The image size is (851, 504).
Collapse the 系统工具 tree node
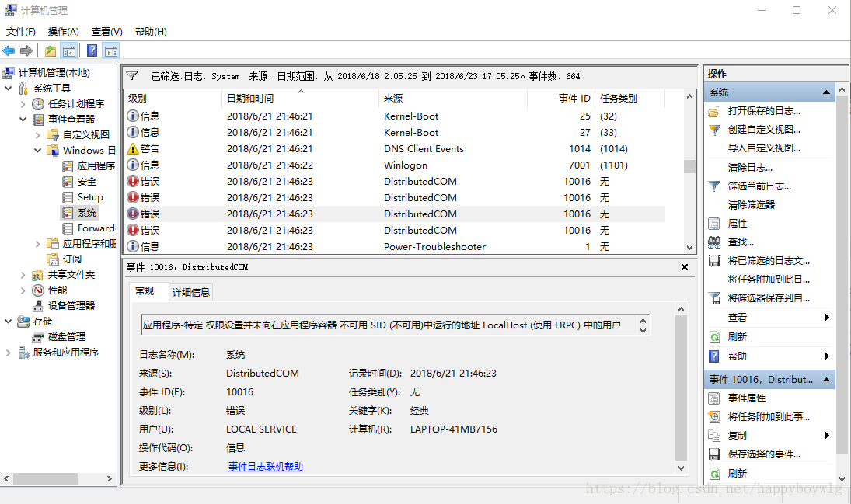pyautogui.click(x=8, y=88)
